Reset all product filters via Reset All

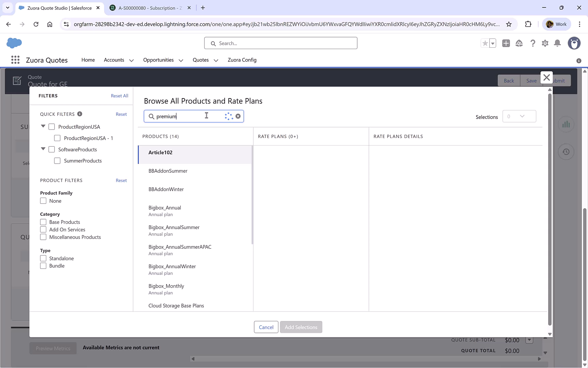[119, 96]
